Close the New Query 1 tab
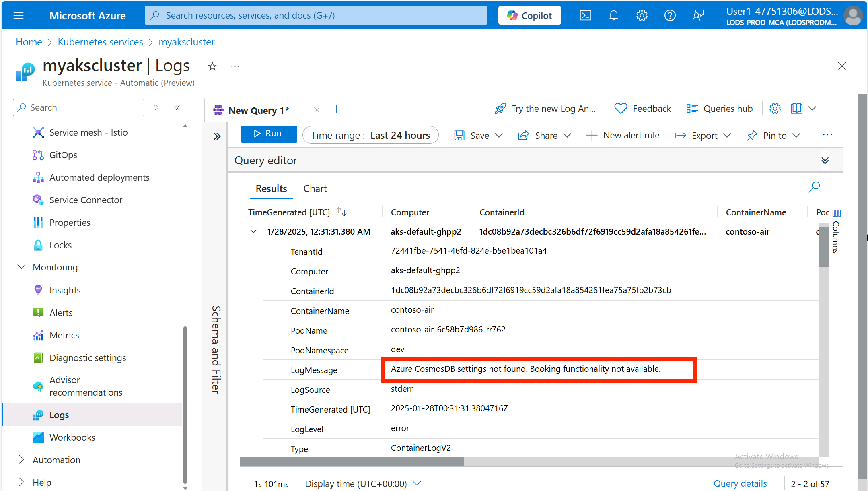The width and height of the screenshot is (868, 491). [317, 110]
